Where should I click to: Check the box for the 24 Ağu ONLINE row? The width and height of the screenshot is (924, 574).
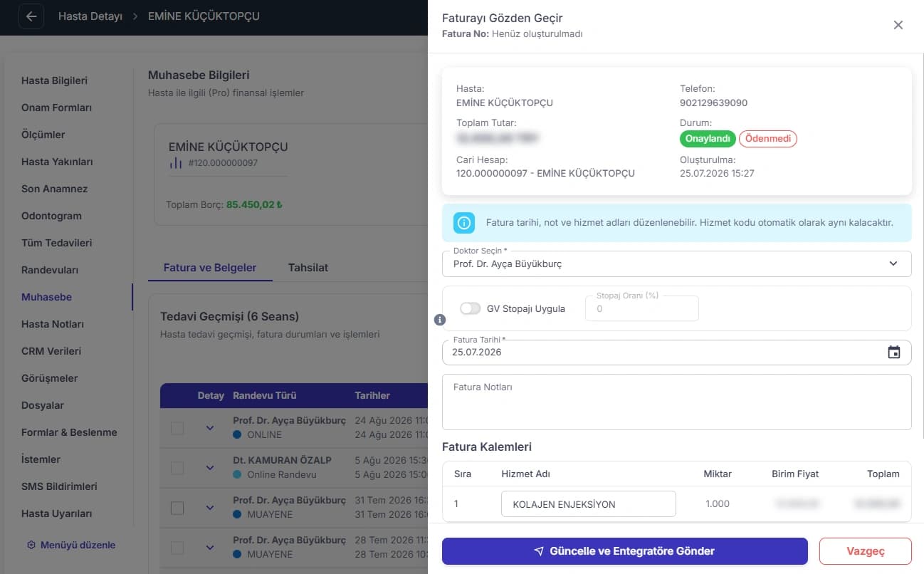pyautogui.click(x=177, y=428)
